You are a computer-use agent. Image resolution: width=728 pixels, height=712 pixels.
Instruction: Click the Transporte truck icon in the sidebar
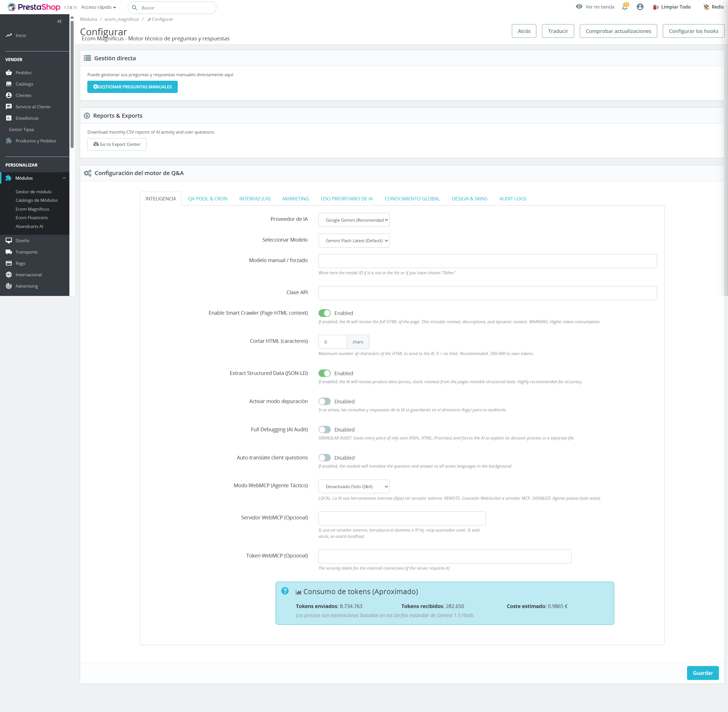(9, 252)
